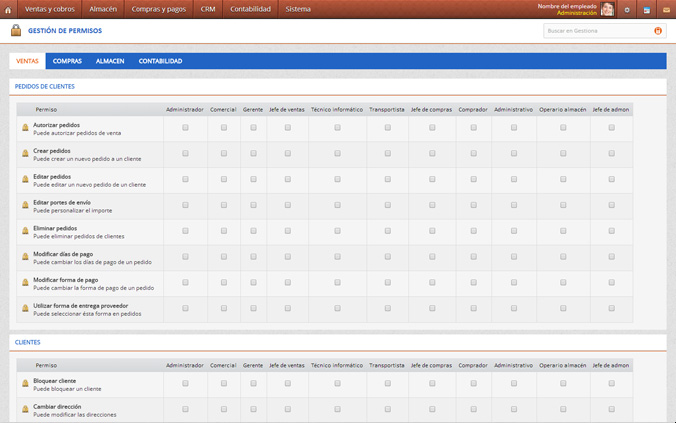Viewport: 676px width, 423px height.
Task: Toggle Jefe de admon for Eliminar pedidos
Action: [x=611, y=231]
